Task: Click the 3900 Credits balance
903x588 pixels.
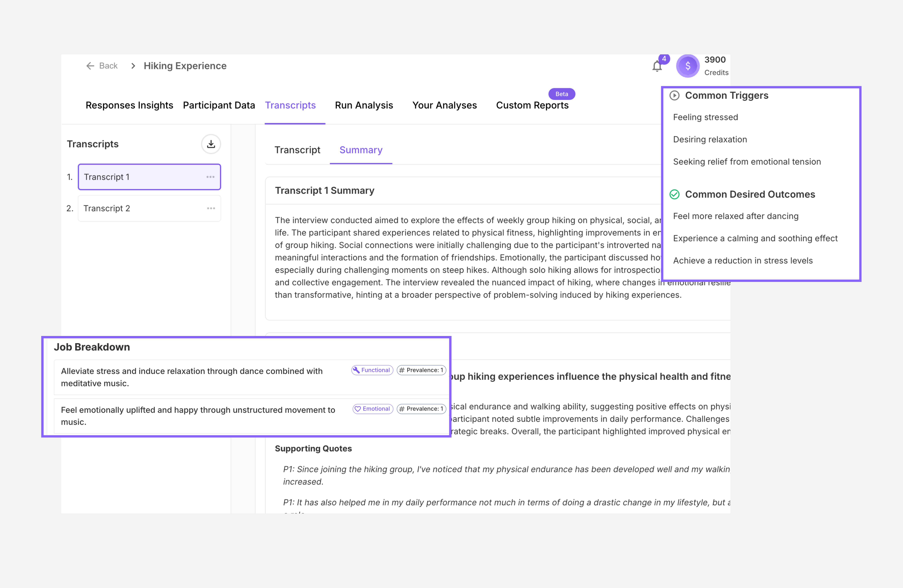Action: click(716, 66)
